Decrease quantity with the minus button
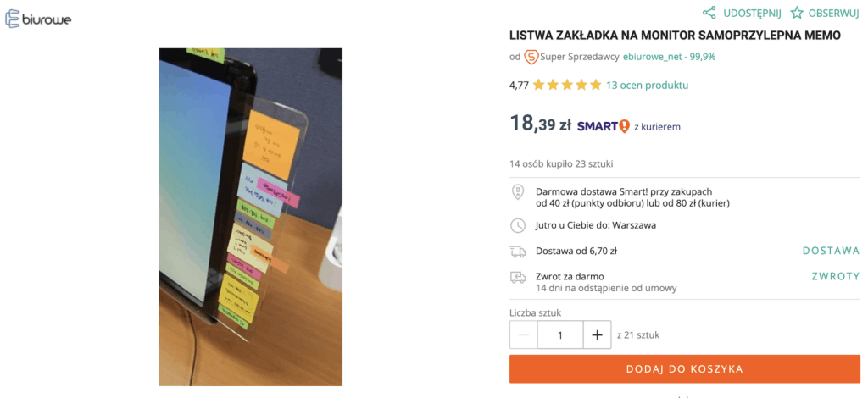This screenshot has width=868, height=398. click(524, 335)
